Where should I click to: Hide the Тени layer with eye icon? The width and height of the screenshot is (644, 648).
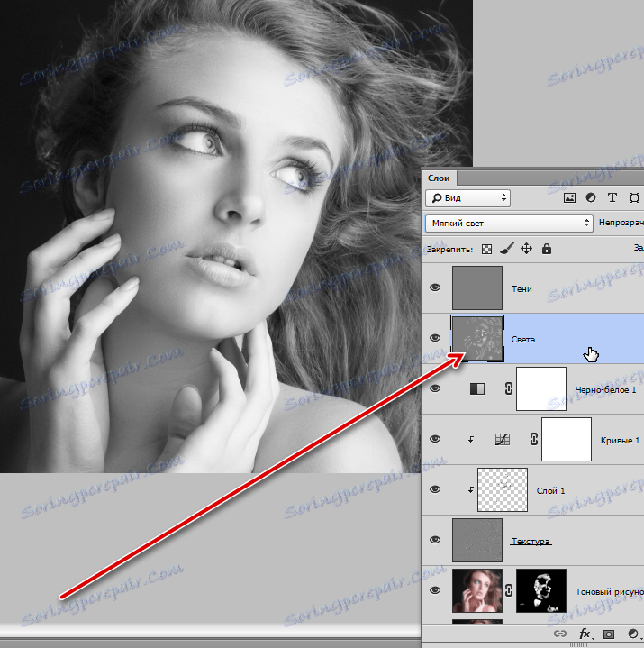[436, 288]
